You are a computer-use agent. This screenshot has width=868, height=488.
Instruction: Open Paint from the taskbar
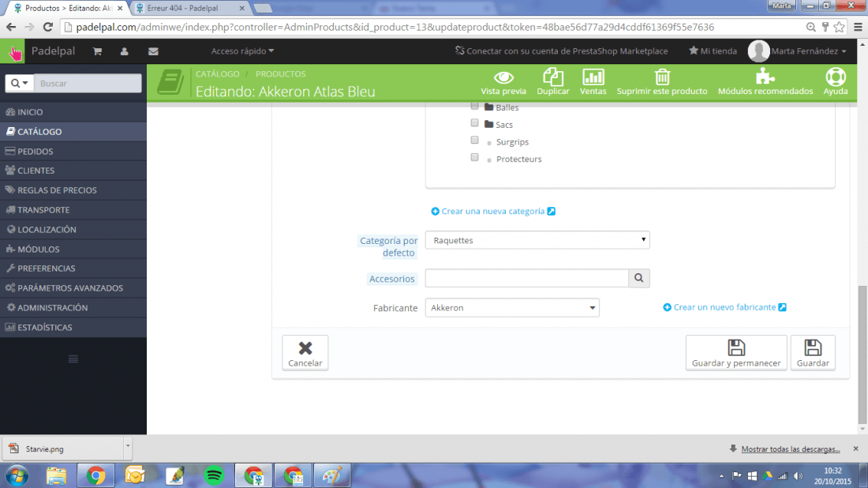point(332,476)
